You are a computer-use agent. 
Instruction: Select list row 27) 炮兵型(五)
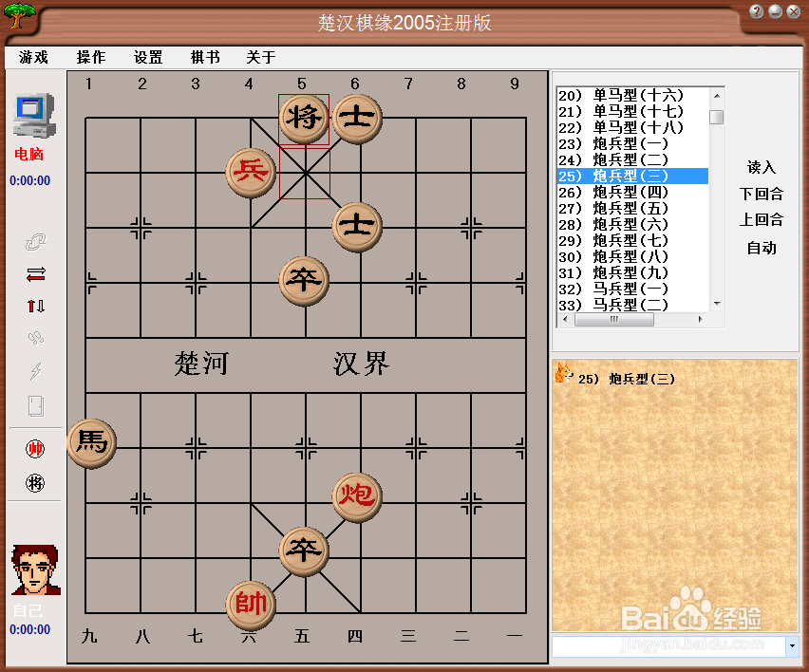633,209
